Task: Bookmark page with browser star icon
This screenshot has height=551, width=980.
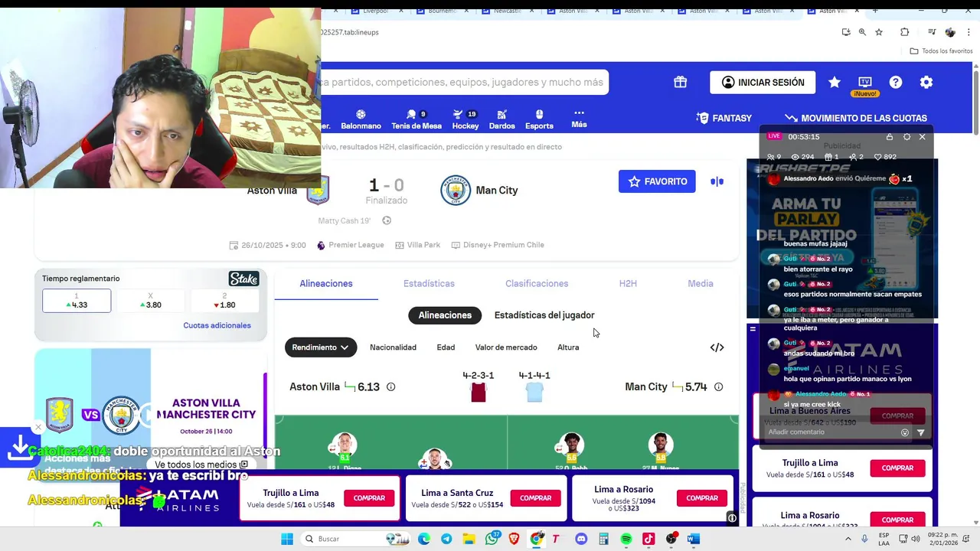Action: (x=879, y=32)
